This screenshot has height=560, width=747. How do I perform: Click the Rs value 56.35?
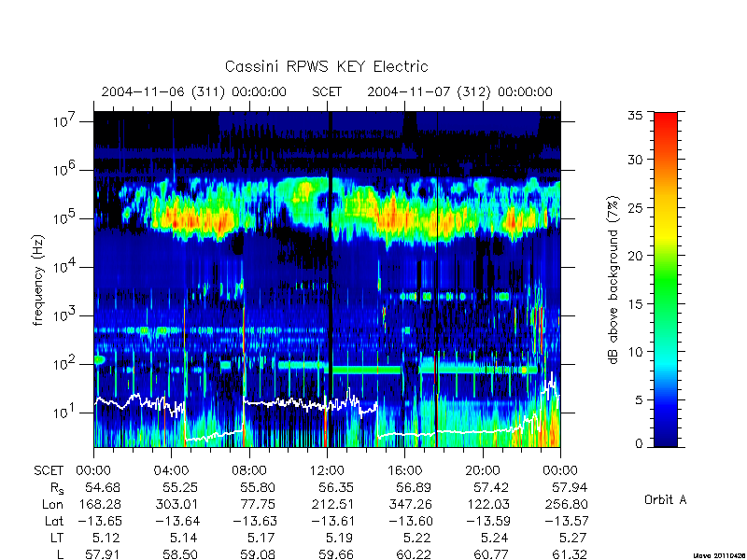(x=336, y=487)
